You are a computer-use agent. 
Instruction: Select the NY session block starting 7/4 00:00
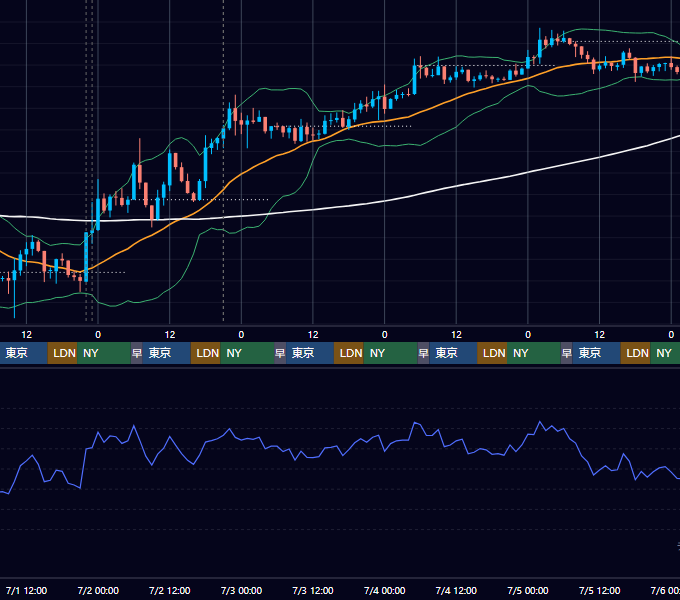tap(390, 353)
